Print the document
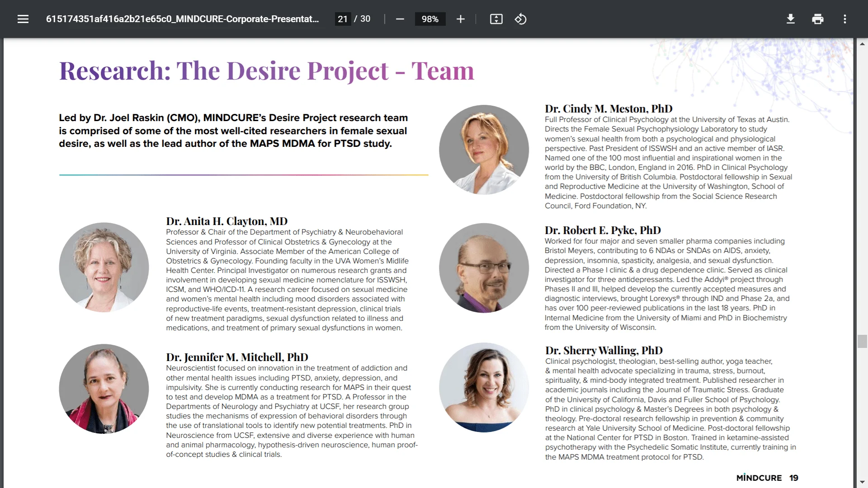The height and width of the screenshot is (488, 868). click(817, 19)
